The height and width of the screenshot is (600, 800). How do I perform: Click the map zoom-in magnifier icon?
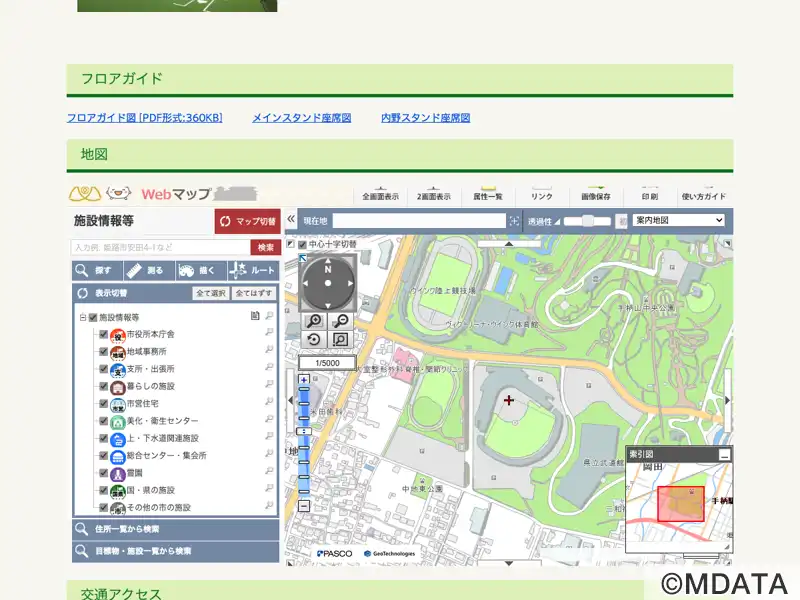coord(315,321)
